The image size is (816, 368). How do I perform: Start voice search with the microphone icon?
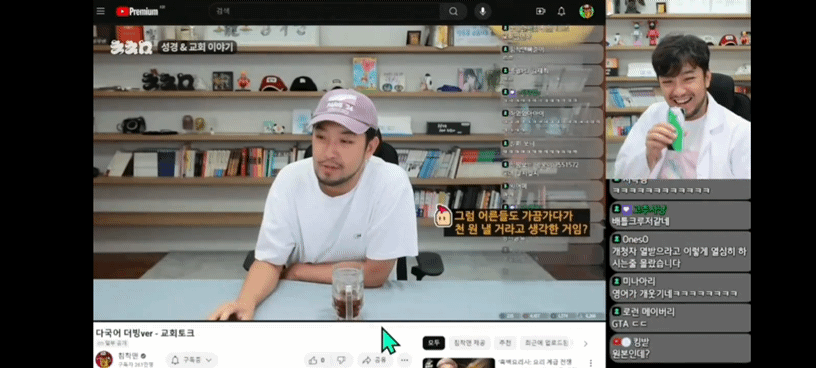tap(483, 11)
